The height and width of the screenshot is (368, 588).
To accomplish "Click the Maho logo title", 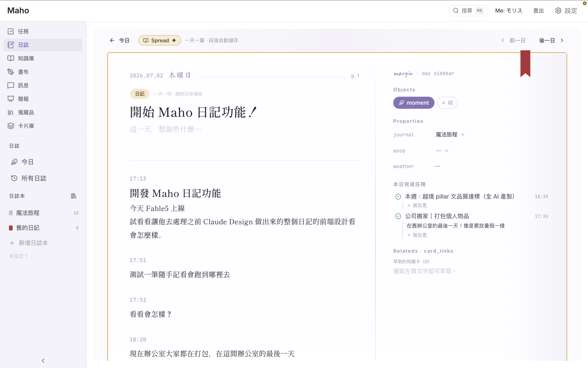I will pos(18,10).
